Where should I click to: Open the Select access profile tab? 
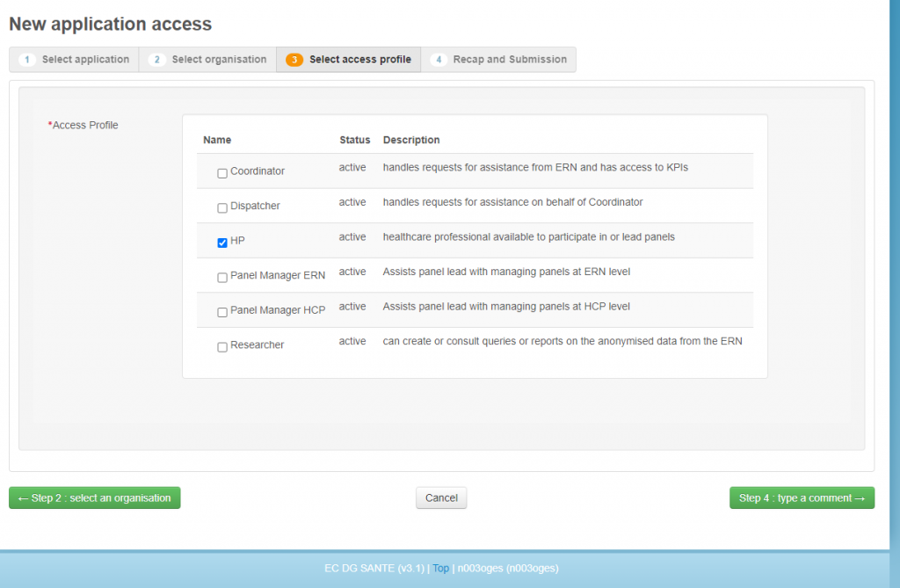click(349, 60)
